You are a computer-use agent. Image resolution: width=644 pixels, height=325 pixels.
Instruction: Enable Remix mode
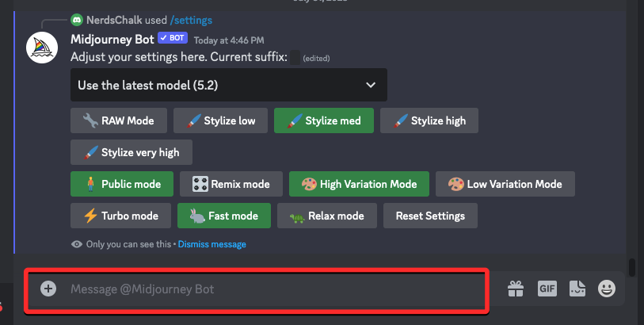[x=231, y=184]
